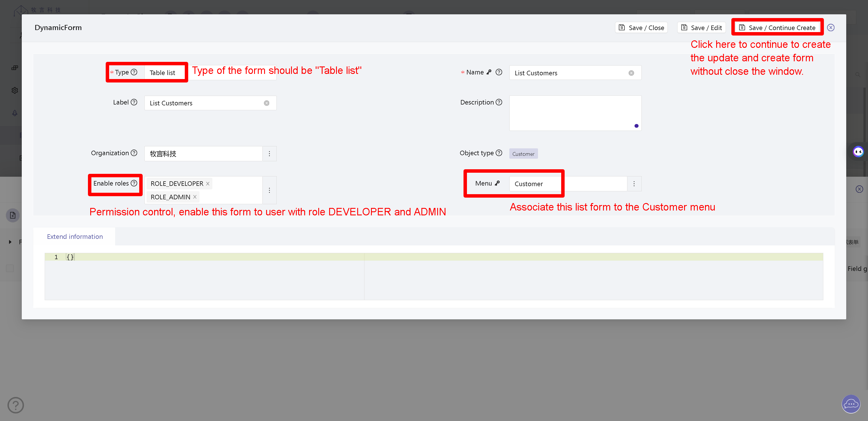
Task: Open the chat assistant icon at bottom right
Action: click(x=851, y=404)
